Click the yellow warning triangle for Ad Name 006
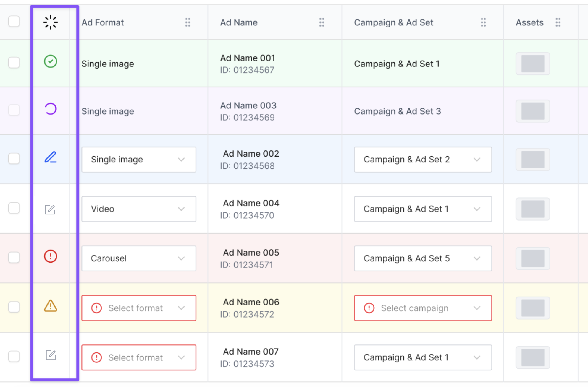This screenshot has width=588, height=387. point(51,306)
